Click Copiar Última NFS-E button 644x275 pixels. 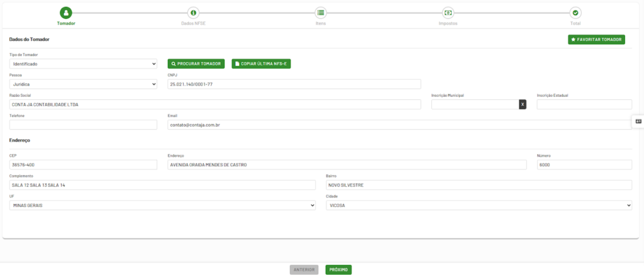(261, 64)
